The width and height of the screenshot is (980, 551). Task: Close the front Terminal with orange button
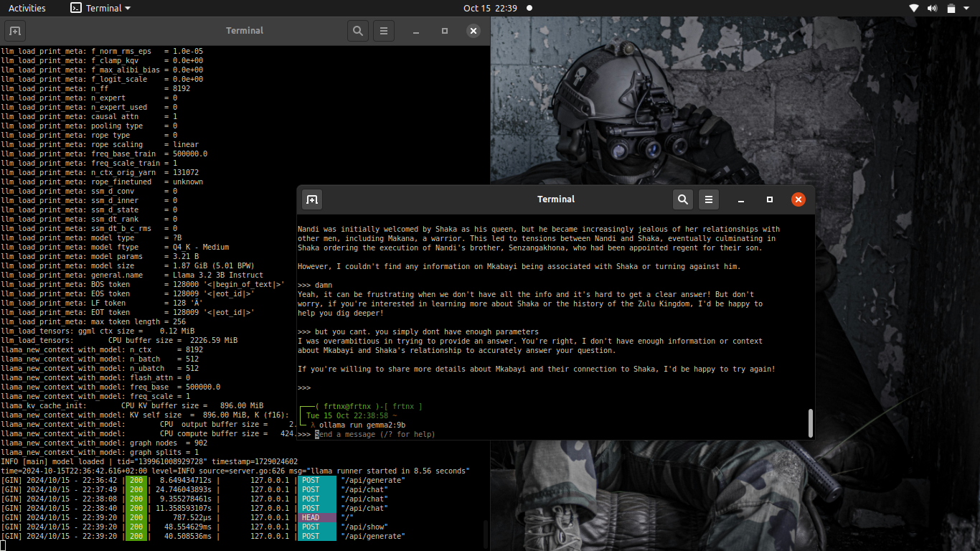coord(798,199)
